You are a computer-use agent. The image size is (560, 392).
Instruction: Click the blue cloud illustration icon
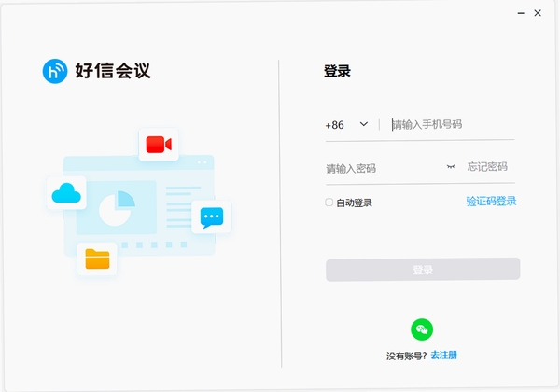coord(66,193)
